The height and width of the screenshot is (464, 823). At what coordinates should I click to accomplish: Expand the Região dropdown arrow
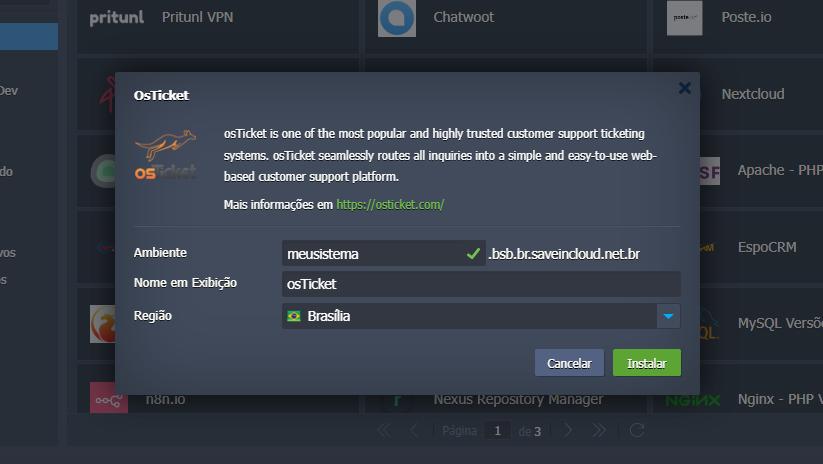pos(668,316)
